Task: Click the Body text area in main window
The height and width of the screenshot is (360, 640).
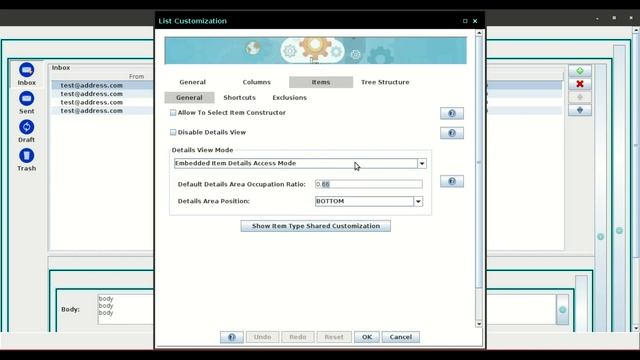Action: (125, 309)
